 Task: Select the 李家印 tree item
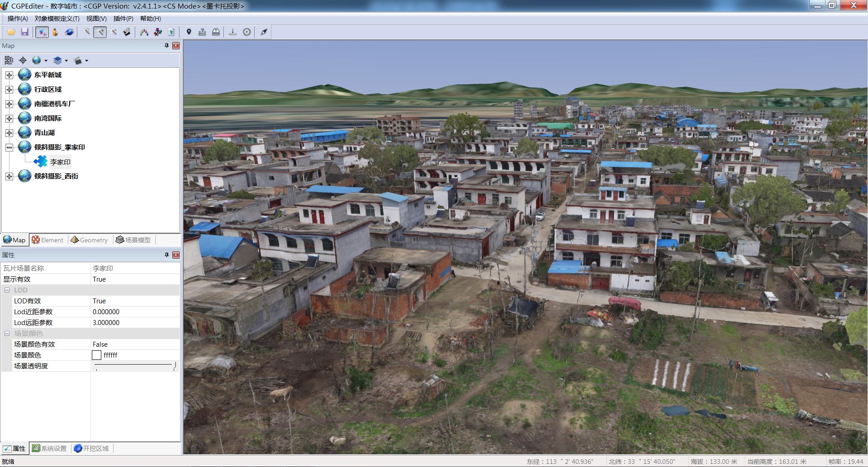pos(60,162)
